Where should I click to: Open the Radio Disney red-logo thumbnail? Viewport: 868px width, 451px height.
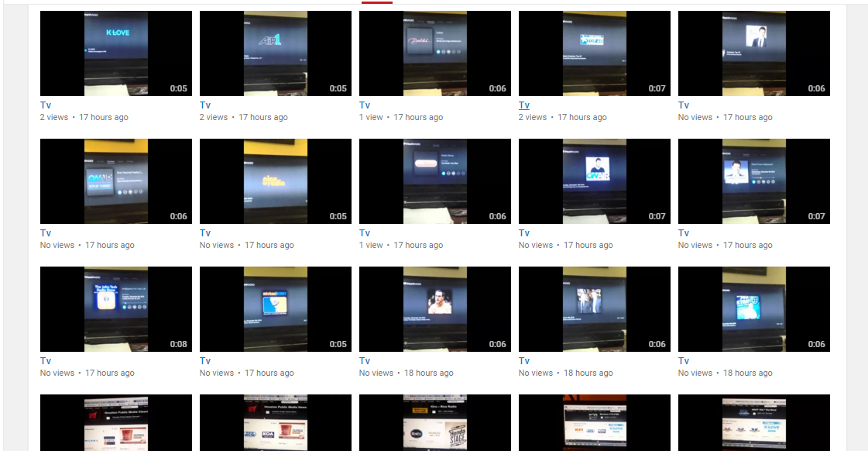pyautogui.click(x=435, y=181)
